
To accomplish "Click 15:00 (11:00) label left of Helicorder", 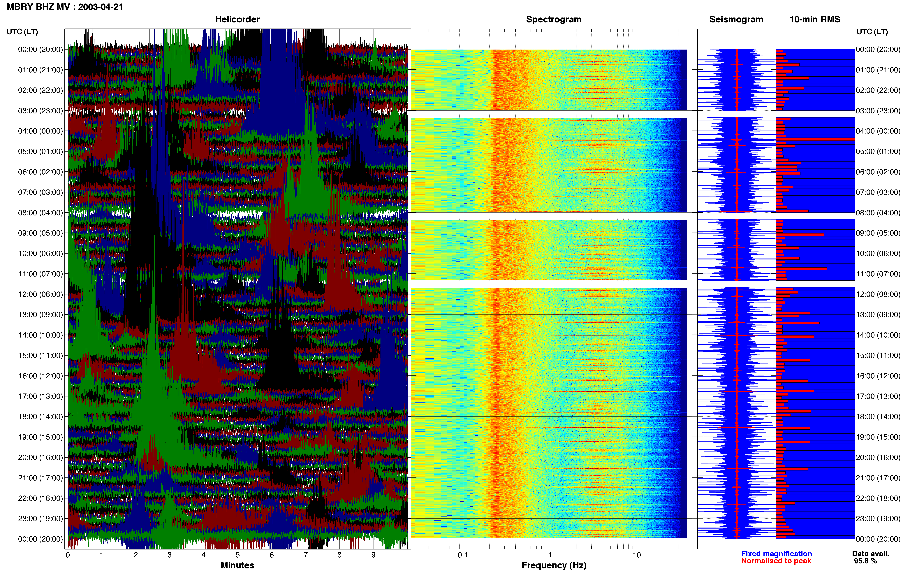I will (41, 356).
